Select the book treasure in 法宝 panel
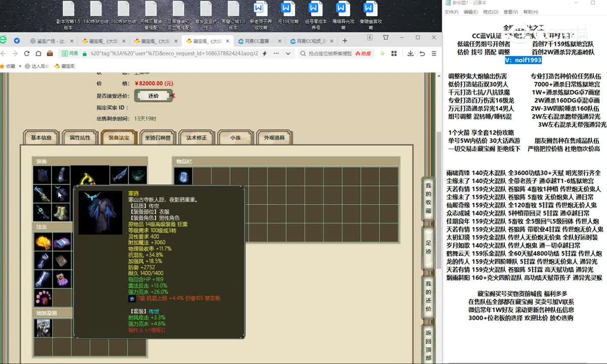Screen dimensions: 607x364 61,242
